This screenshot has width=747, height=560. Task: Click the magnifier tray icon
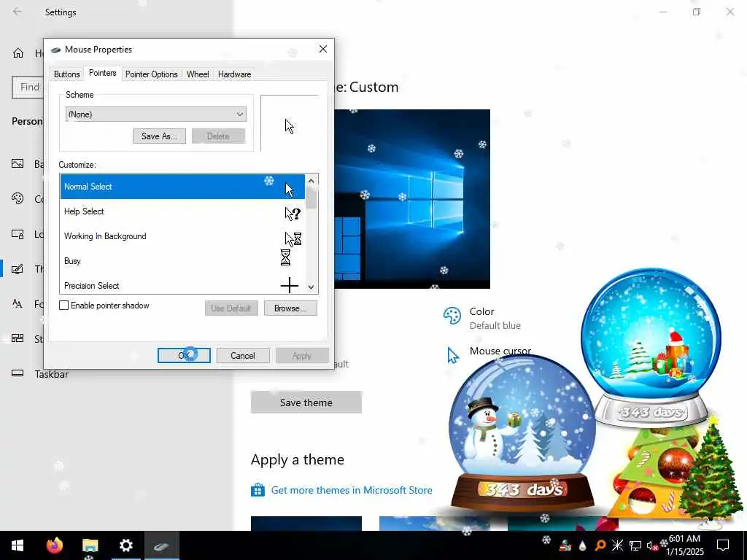pos(600,545)
